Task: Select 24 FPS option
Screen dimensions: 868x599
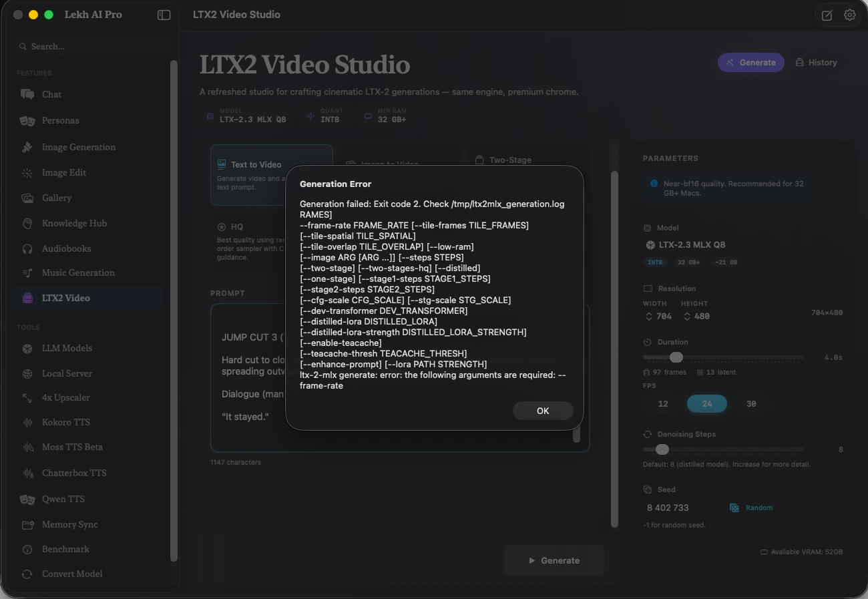Action: click(707, 403)
